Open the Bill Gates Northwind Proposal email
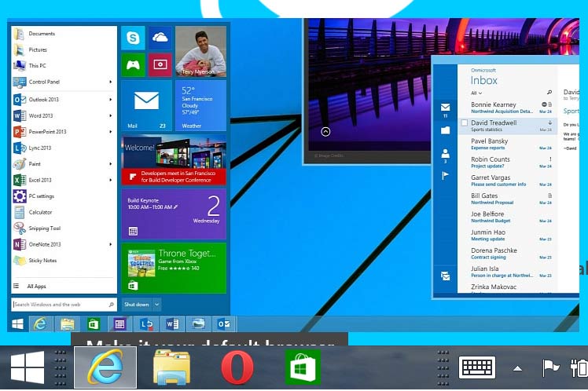Image resolution: width=588 pixels, height=391 pixels. [506, 199]
